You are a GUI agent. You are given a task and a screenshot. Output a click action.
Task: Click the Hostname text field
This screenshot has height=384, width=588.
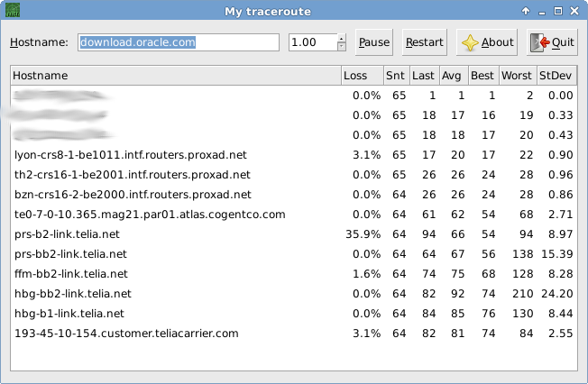point(178,42)
